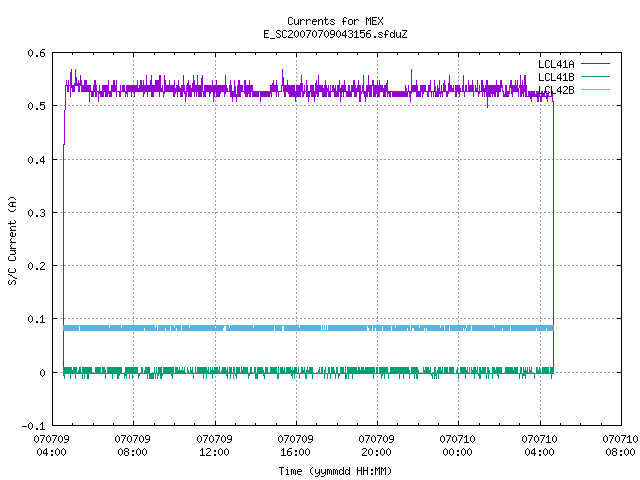Viewport: 640px width, 480px height.
Task: Click the LCL41A legend label
Action: point(556,64)
